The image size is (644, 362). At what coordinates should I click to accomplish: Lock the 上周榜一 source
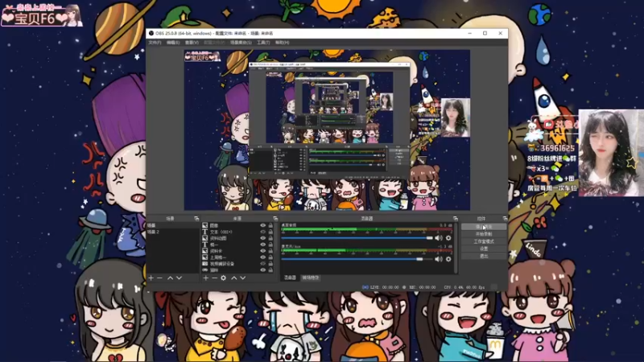pos(270,257)
